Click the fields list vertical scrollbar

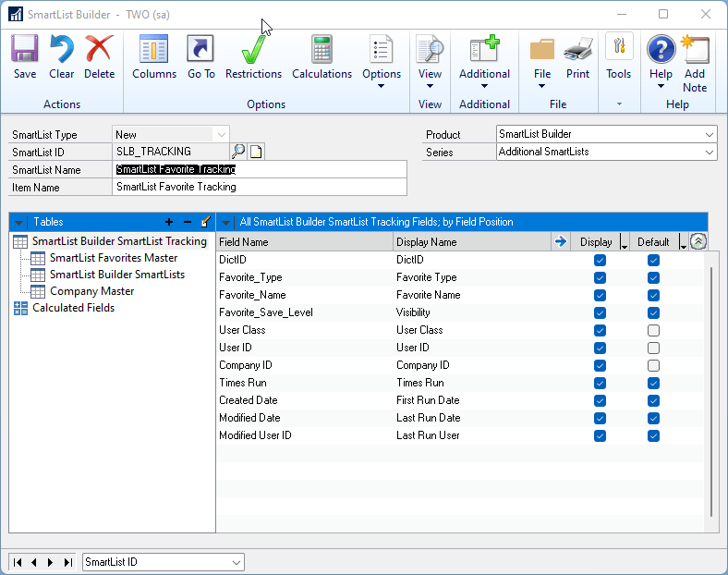(x=711, y=392)
